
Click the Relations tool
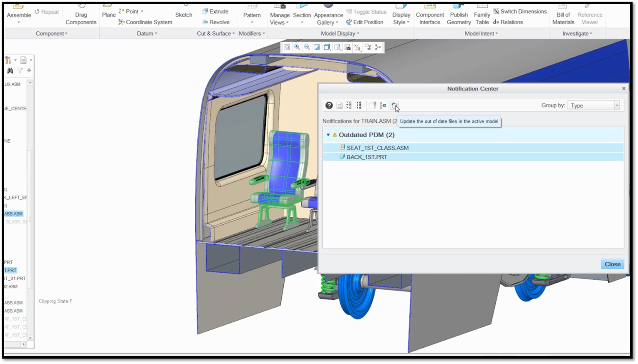(508, 22)
